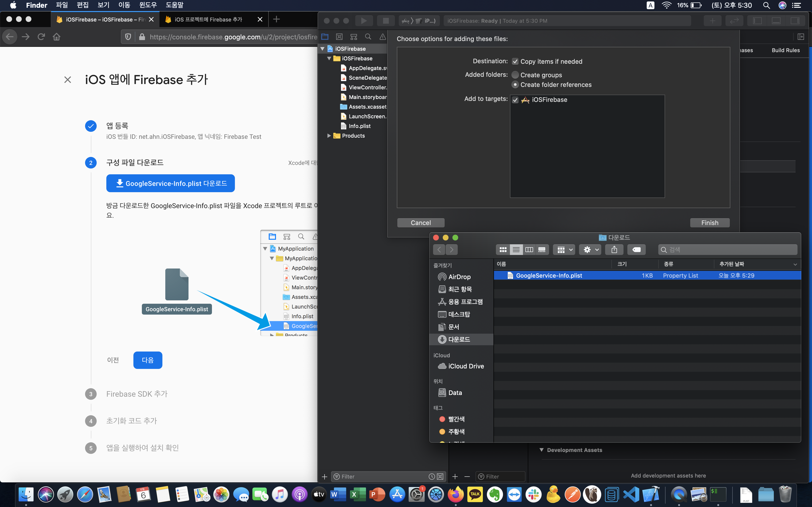Open Xcode find navigator magnifier icon
The image size is (812, 507).
[368, 36]
